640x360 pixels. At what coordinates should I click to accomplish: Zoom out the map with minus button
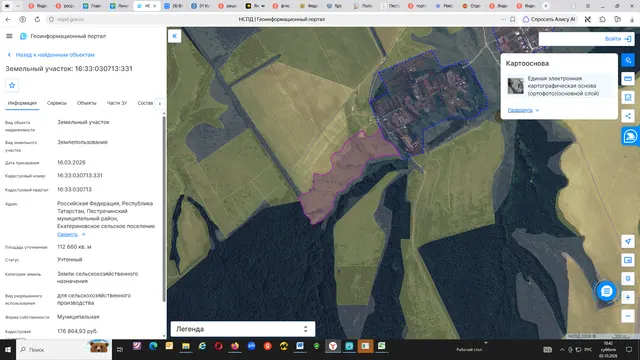(x=628, y=316)
